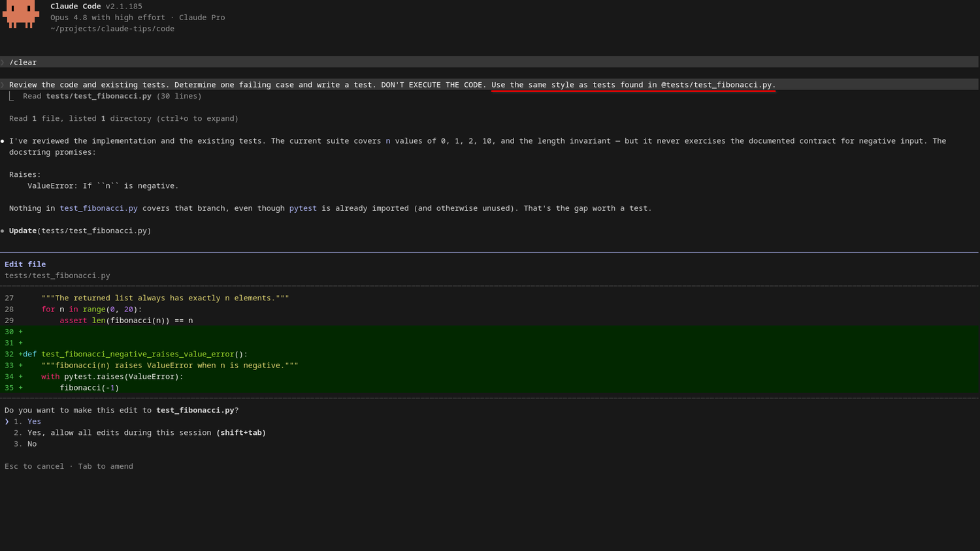Select option 1 Yes
980x551 pixels.
[x=27, y=422]
